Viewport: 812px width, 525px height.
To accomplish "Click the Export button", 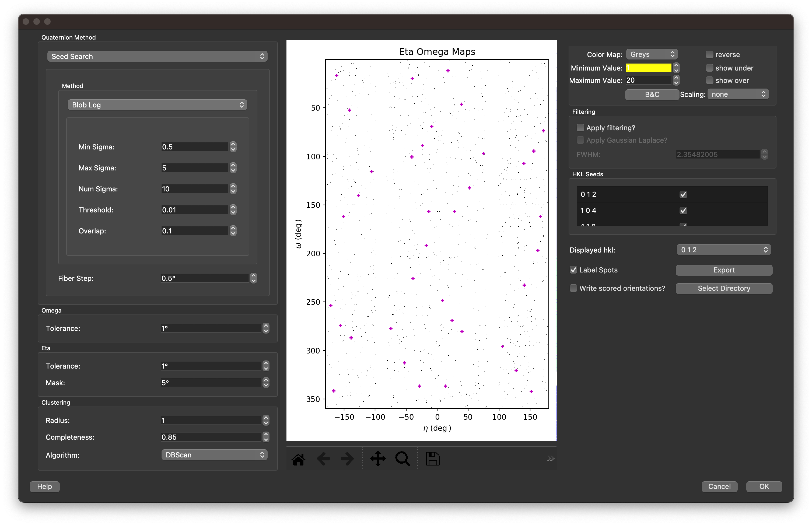I will pos(724,270).
